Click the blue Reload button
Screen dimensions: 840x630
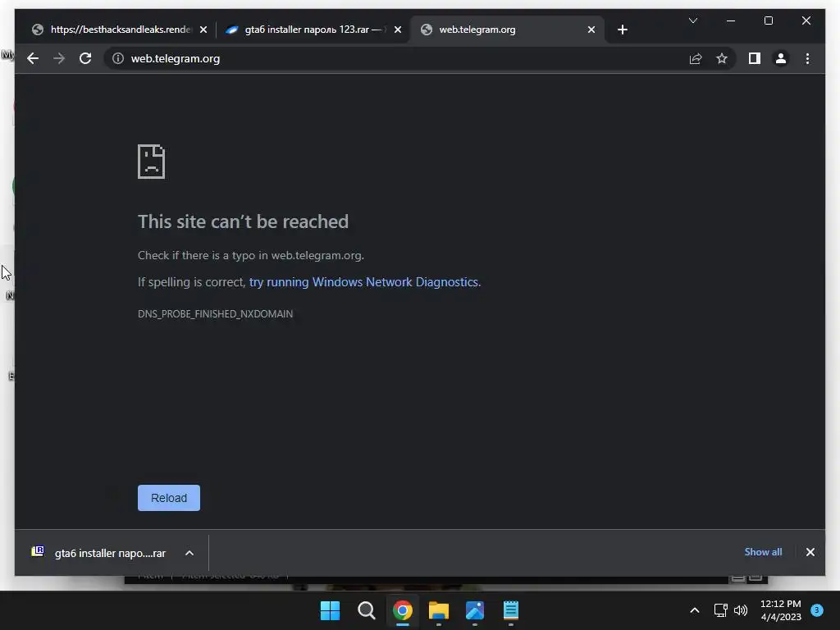169,498
